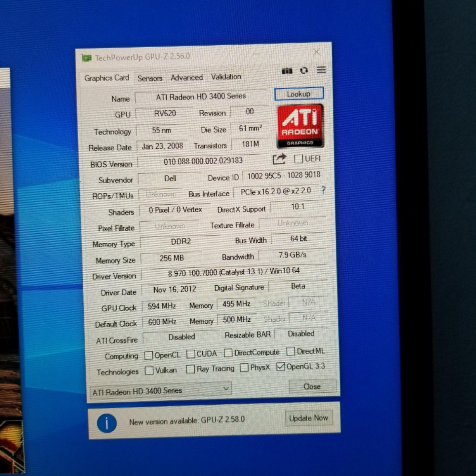This screenshot has height=476, width=476.
Task: Click the ATI Radeon Graphics logo
Action: 300,126
